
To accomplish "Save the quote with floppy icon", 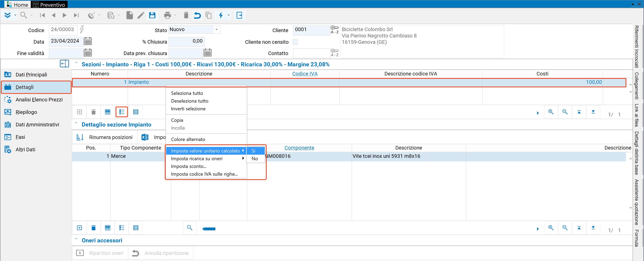I will (x=152, y=15).
